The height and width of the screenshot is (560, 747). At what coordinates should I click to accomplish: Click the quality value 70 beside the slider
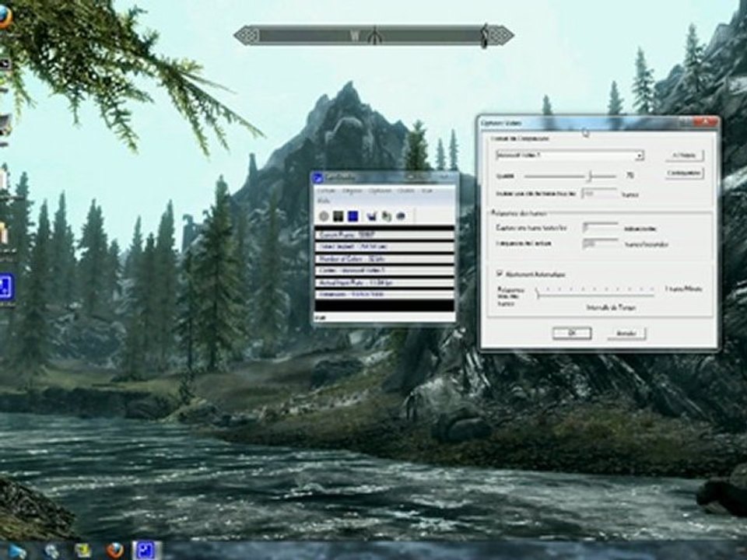coord(630,176)
